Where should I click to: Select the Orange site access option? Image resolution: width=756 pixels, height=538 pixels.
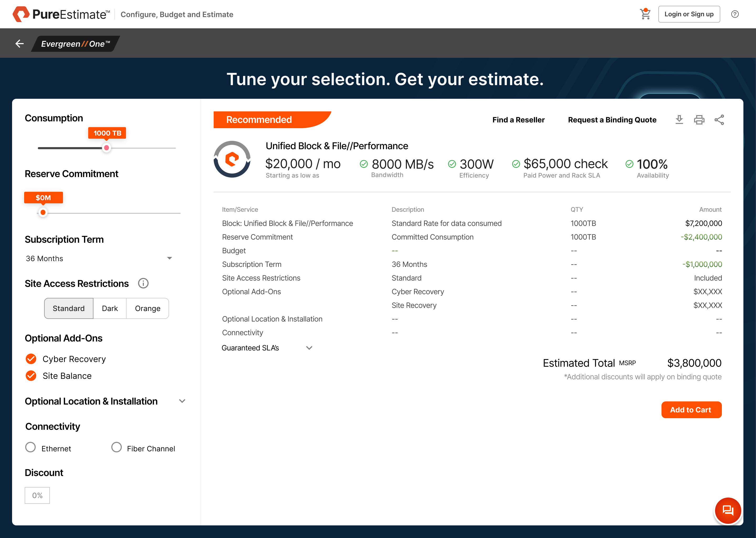(x=148, y=308)
